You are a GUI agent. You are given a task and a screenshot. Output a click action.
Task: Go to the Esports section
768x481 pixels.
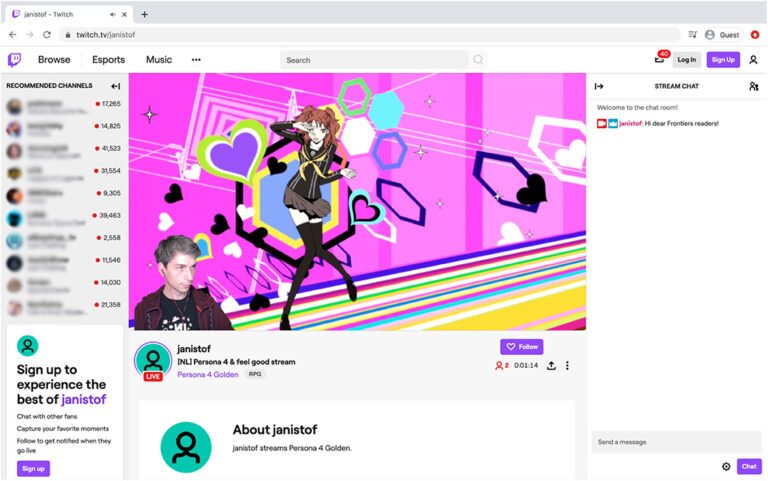108,60
